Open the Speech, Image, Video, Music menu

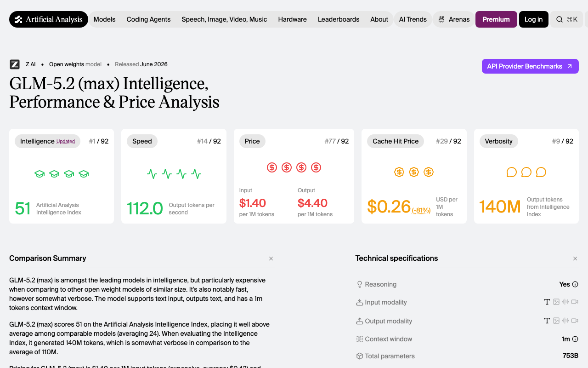224,19
